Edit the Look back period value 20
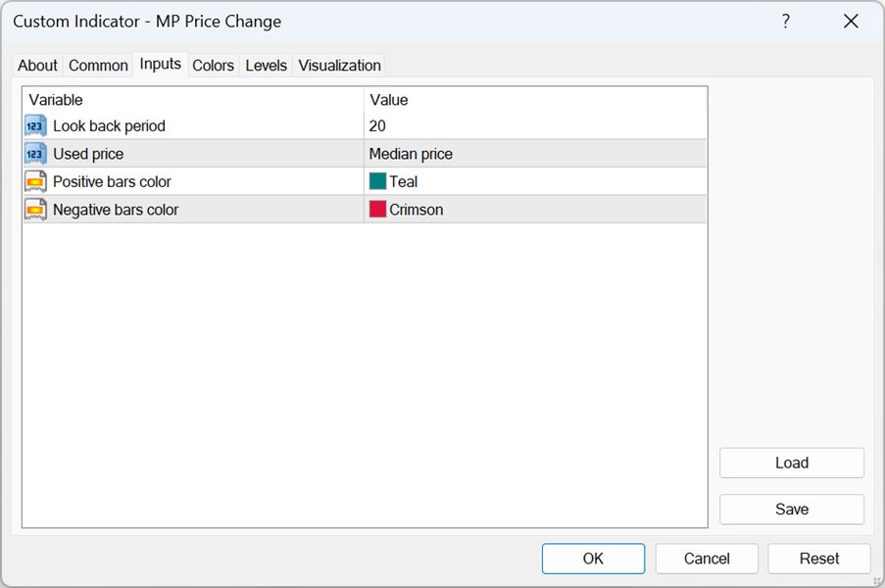This screenshot has width=885, height=588. click(x=534, y=125)
